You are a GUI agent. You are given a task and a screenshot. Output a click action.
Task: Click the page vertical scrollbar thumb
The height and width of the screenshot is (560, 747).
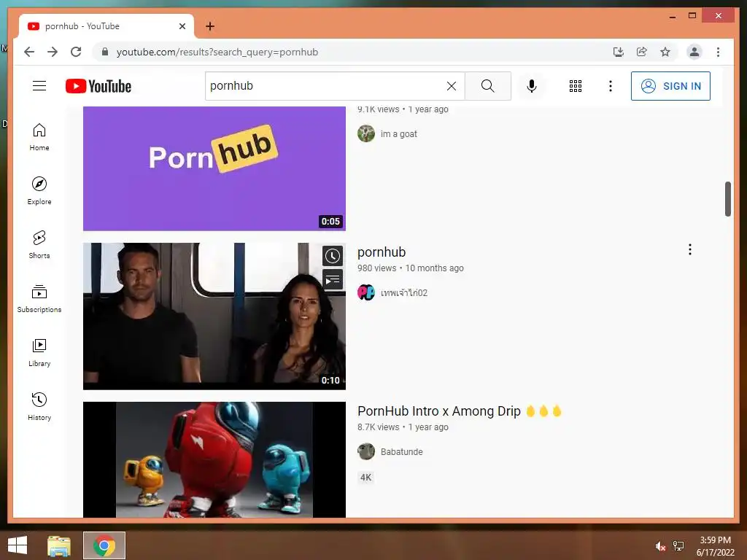727,198
